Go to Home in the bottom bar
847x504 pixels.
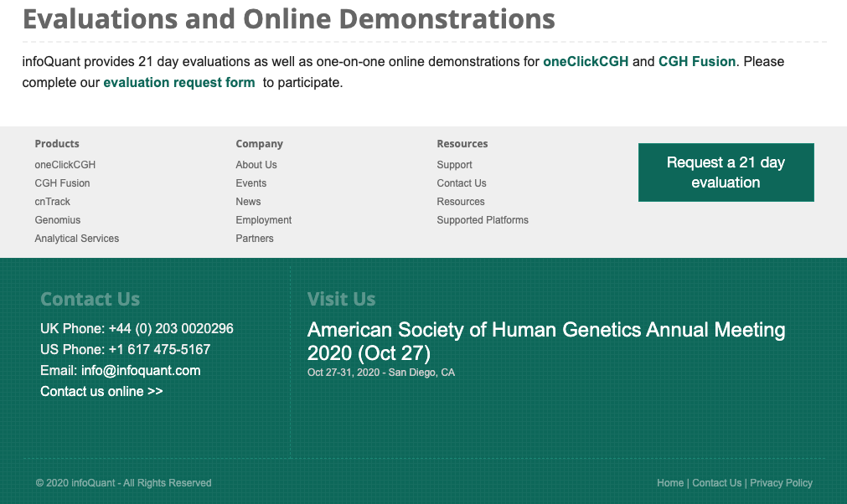[x=669, y=483]
